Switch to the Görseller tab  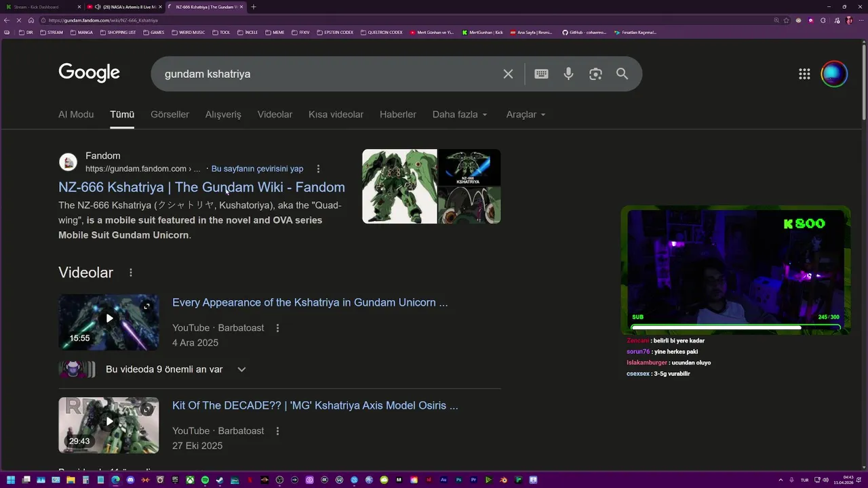[170, 115]
